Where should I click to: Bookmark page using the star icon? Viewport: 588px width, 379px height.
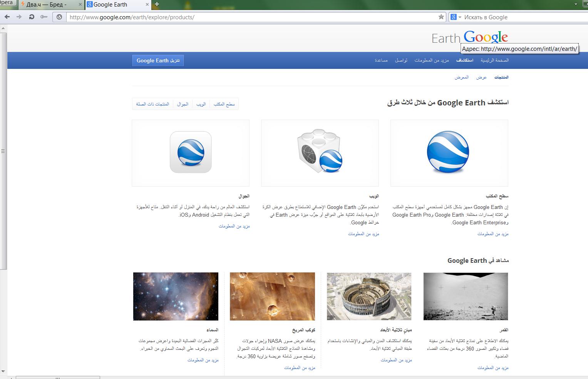(x=441, y=17)
